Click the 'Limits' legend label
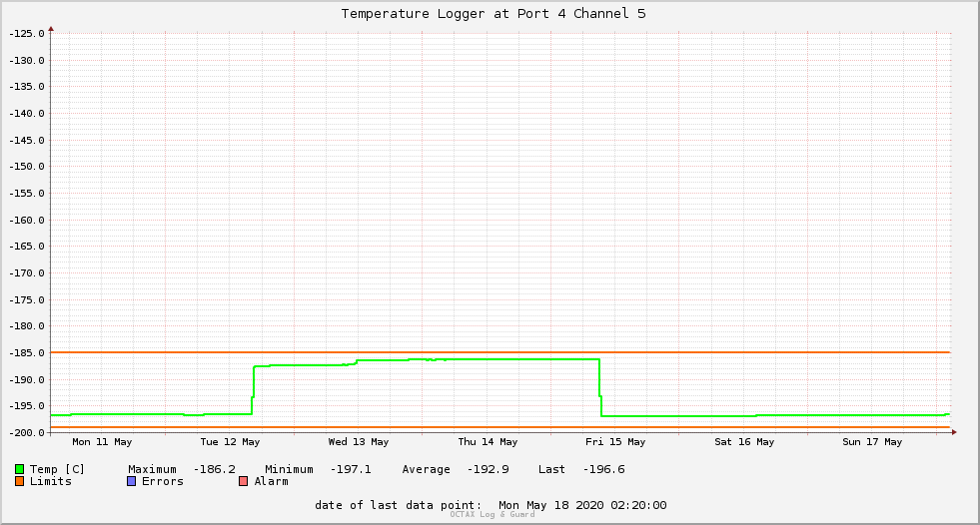The height and width of the screenshot is (525, 980). tap(51, 481)
